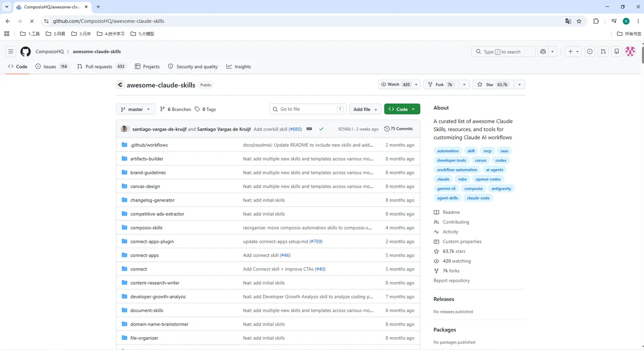
Task: Expand the arrow next to Fork button
Action: point(465,85)
